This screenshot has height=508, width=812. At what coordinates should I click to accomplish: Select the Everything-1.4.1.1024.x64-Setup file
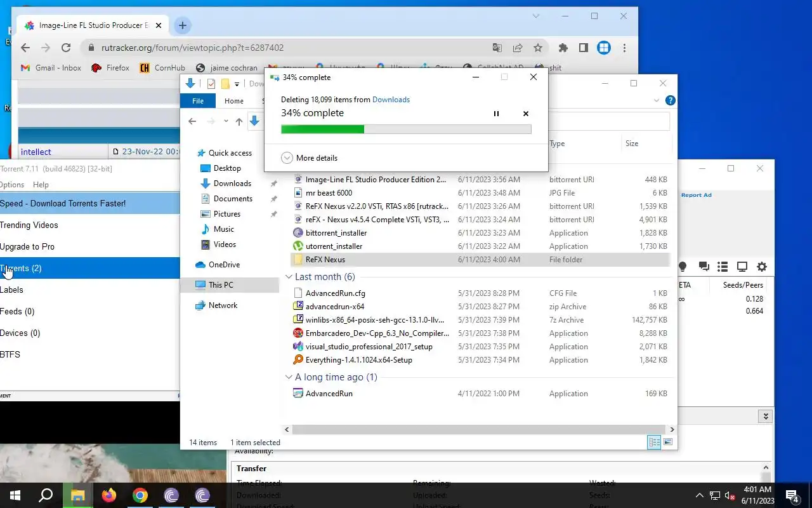click(480, 360)
